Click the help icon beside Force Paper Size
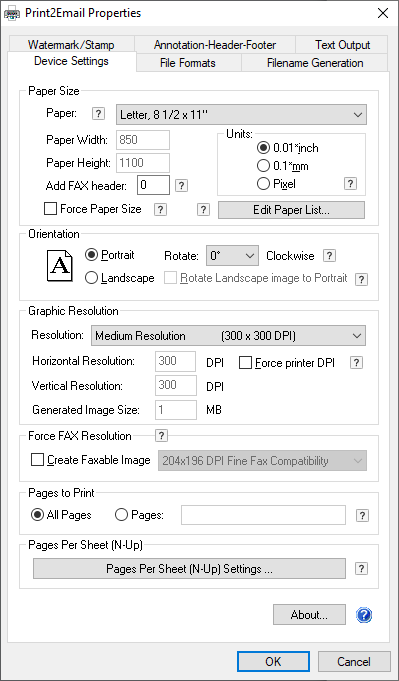Image resolution: width=399 pixels, height=681 pixels. pyautogui.click(x=161, y=210)
